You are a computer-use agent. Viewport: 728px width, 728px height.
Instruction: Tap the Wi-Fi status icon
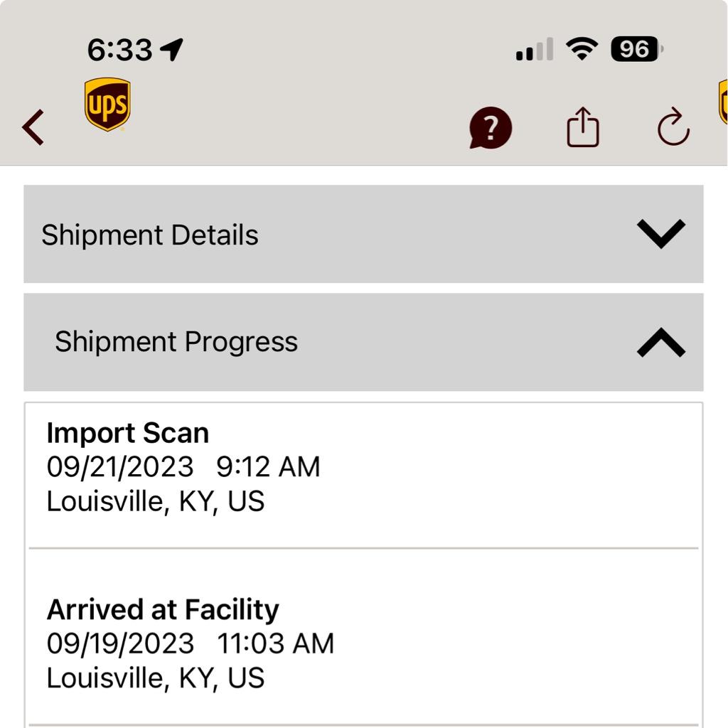coord(582,49)
